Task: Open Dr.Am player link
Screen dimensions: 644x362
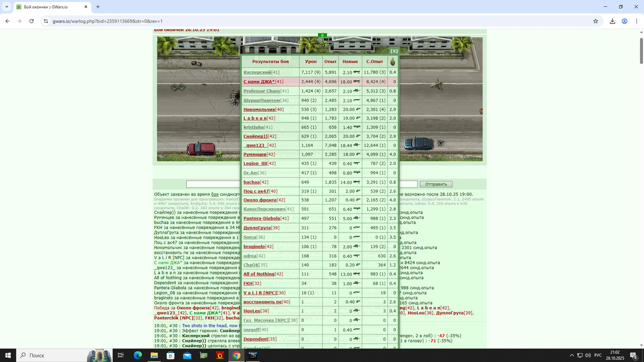Action: pyautogui.click(x=251, y=173)
